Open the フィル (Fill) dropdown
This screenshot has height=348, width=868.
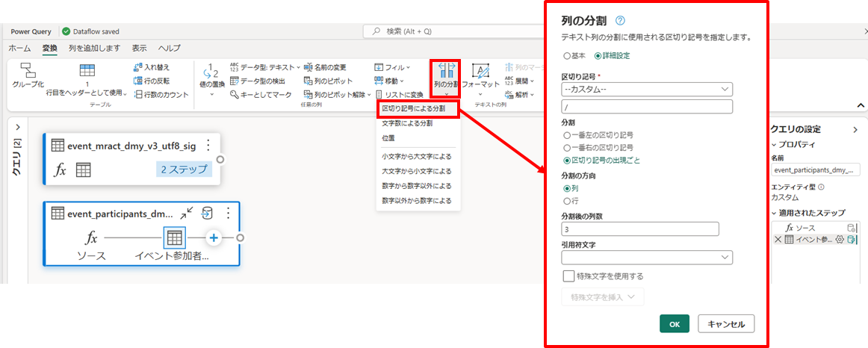(392, 67)
